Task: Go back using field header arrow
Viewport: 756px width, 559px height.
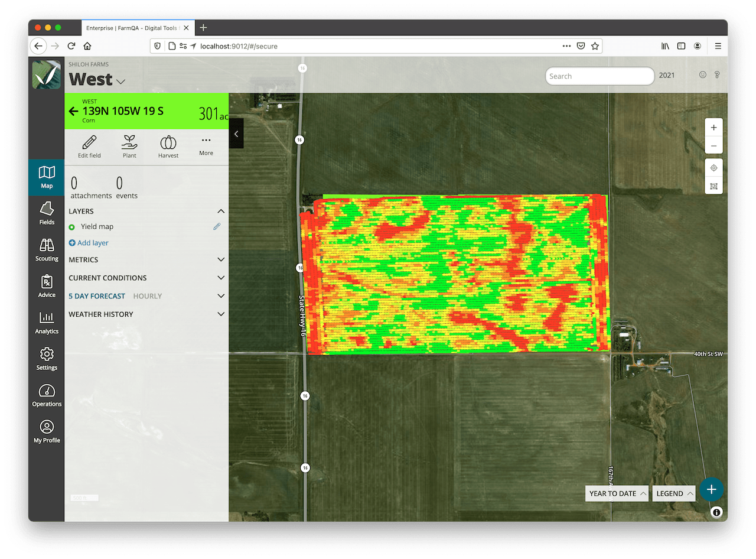Action: (74, 111)
